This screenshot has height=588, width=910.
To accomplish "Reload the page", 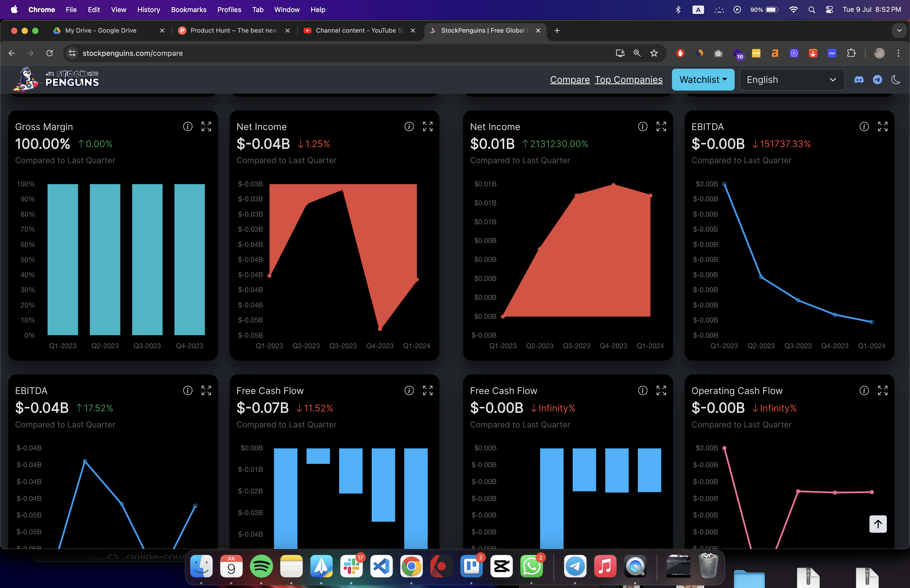I will coord(49,53).
